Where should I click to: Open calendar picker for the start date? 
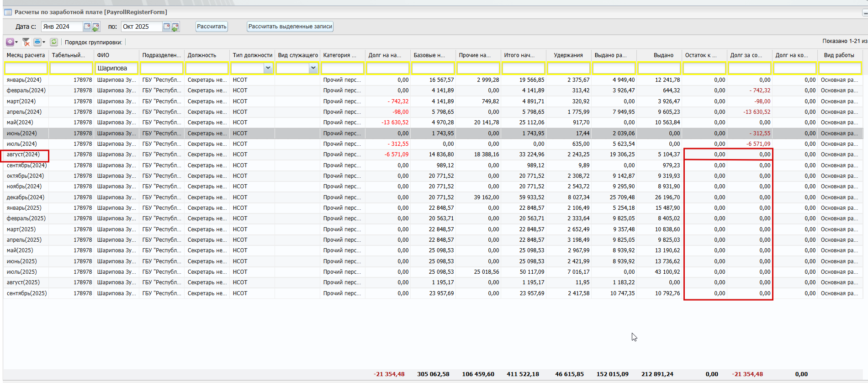pos(87,27)
